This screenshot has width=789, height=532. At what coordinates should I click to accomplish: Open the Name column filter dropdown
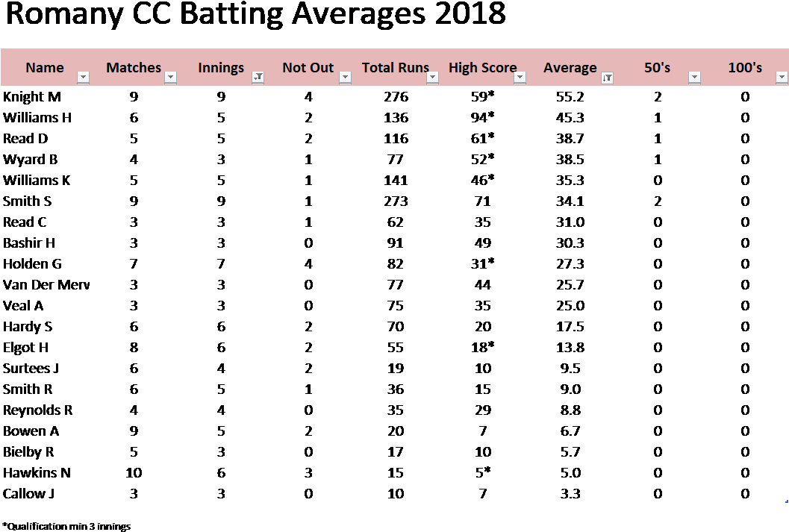(84, 77)
